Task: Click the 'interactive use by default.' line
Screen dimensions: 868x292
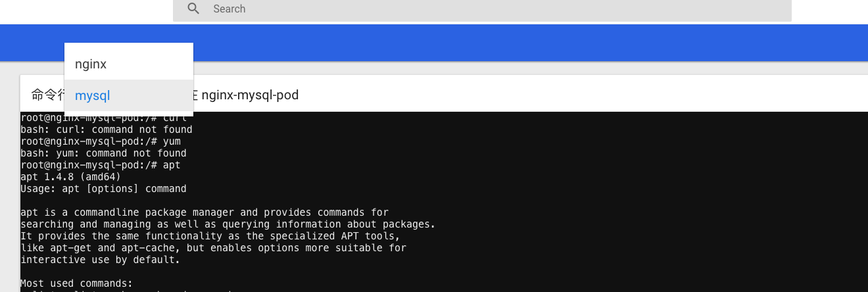Action: pyautogui.click(x=100, y=260)
